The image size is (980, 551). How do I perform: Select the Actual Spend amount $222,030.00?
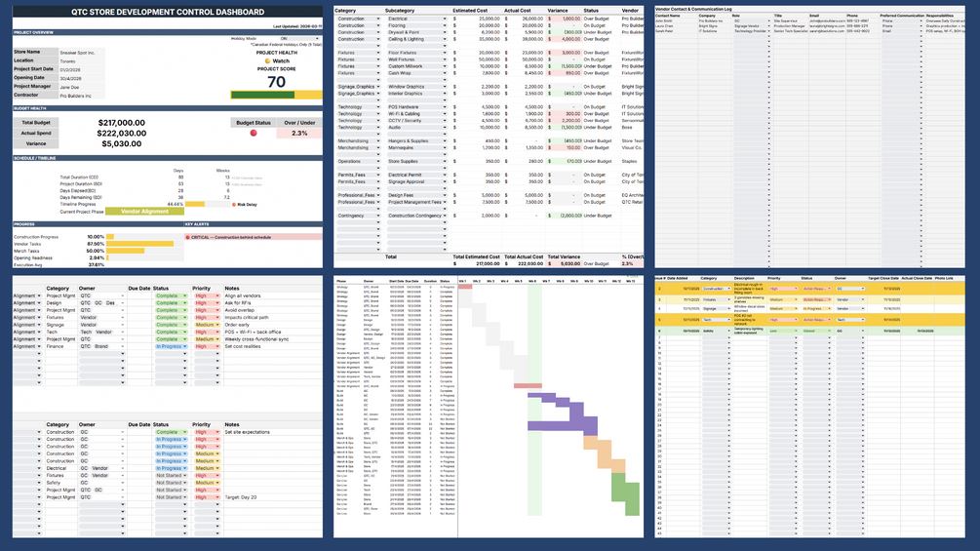121,133
